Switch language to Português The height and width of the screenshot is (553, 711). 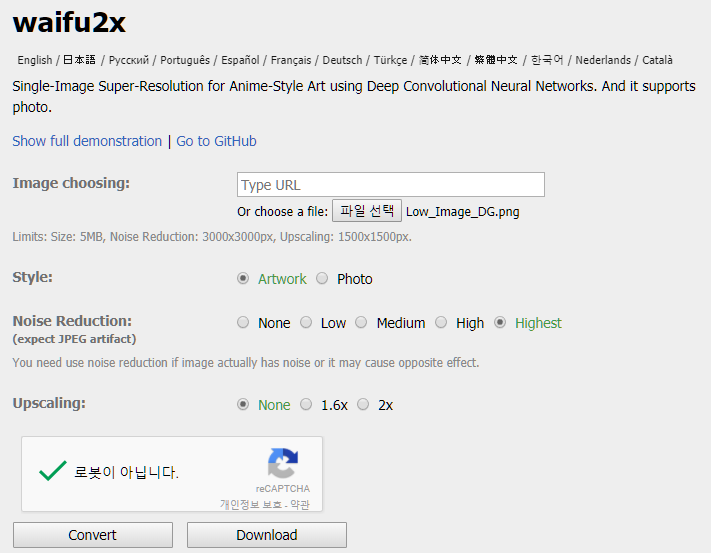[x=185, y=60]
